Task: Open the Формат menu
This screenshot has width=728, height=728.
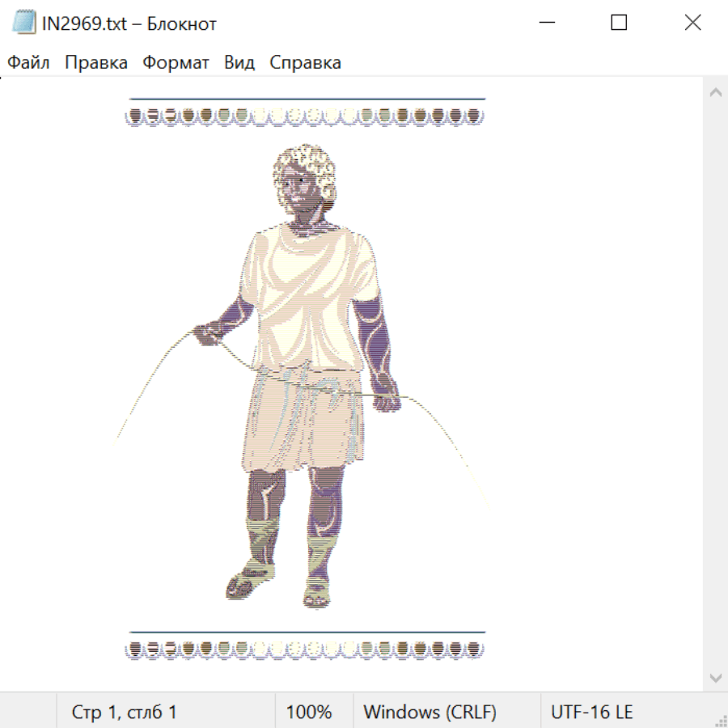Action: tap(176, 63)
